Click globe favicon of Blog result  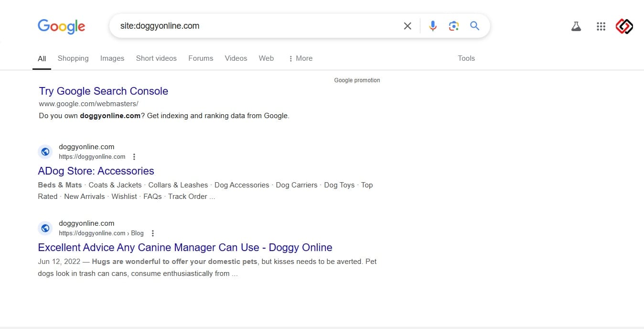[x=45, y=228]
